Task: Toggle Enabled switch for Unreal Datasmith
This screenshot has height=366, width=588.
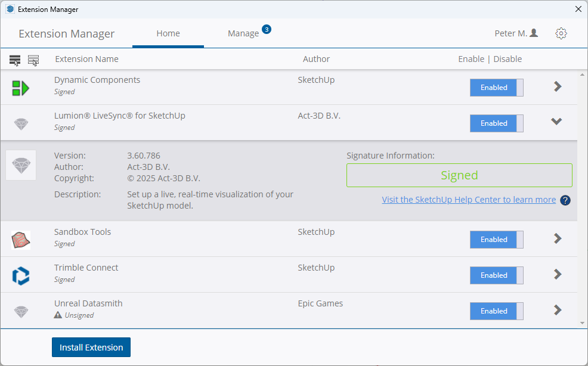Action: pos(496,311)
